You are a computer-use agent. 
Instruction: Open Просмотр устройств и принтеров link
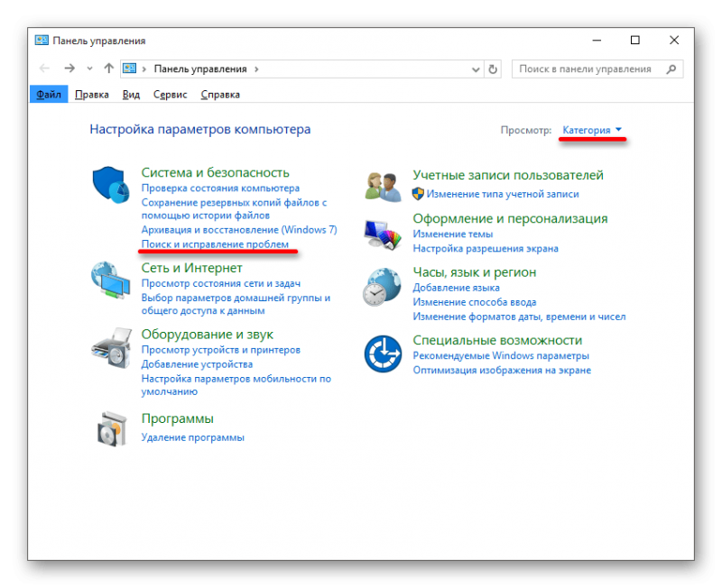point(220,350)
